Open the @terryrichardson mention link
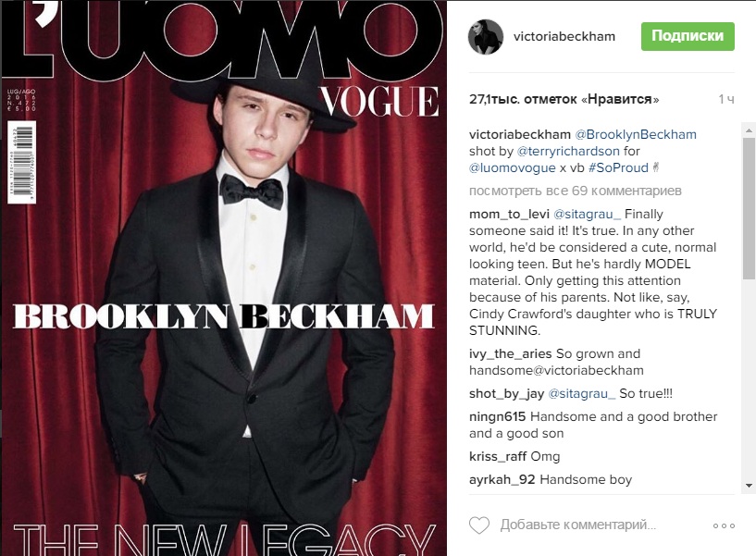Screen dimensions: 756x556 coord(568,151)
